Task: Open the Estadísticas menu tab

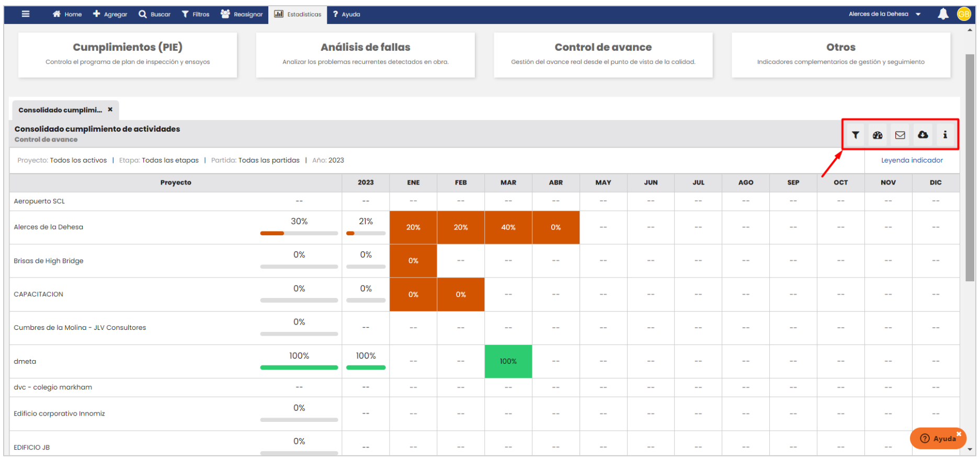Action: [x=298, y=14]
